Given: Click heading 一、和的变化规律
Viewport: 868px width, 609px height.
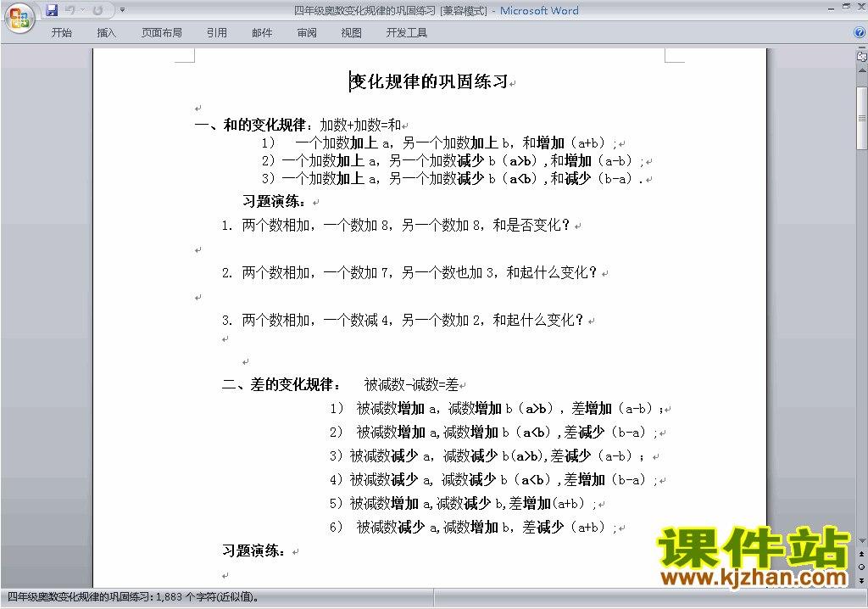Looking at the screenshot, I should [x=250, y=125].
